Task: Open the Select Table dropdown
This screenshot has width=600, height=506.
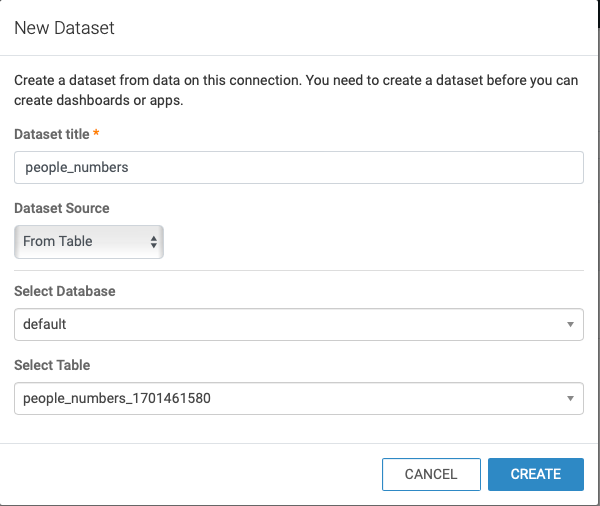Action: pos(299,398)
